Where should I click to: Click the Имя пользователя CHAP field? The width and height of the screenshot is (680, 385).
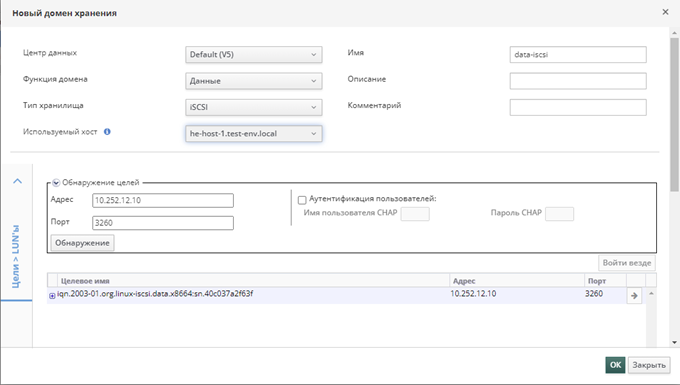(415, 214)
